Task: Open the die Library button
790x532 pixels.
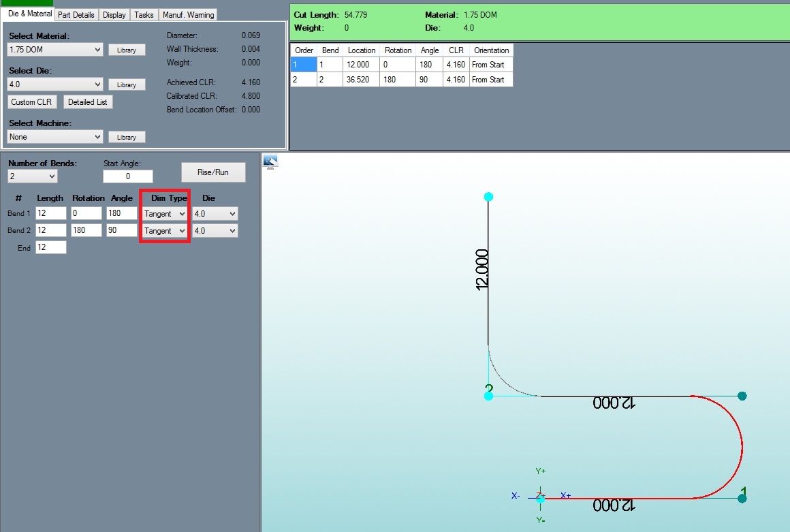Action: point(127,84)
